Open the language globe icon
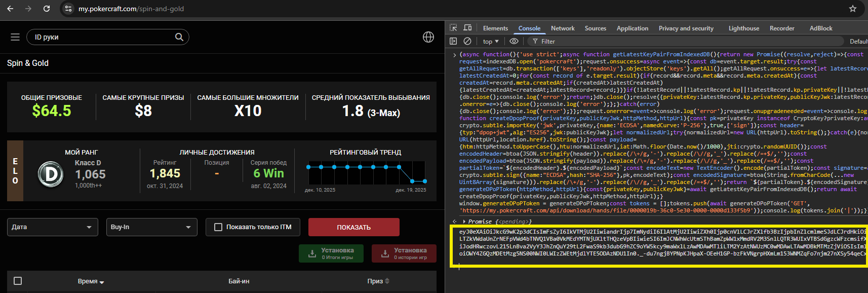868x293 pixels. (x=428, y=37)
